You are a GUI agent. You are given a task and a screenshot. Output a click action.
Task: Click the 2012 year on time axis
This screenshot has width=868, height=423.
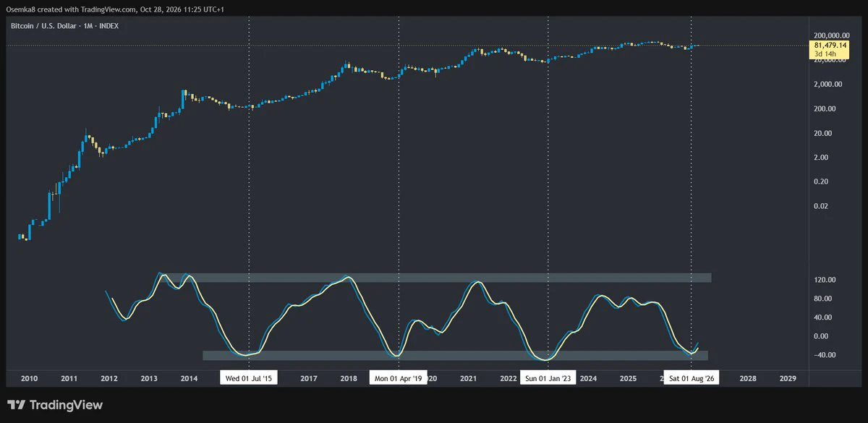click(109, 378)
